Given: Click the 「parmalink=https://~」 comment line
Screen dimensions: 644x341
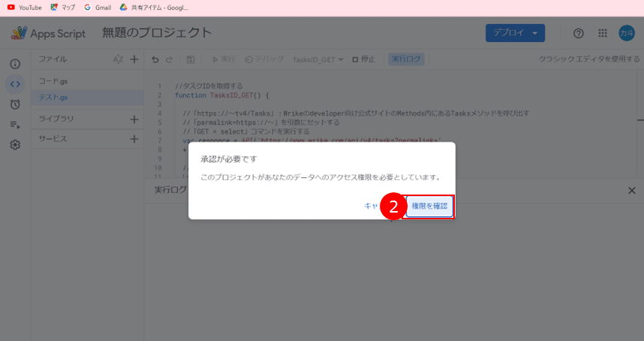Looking at the screenshot, I should (262, 122).
